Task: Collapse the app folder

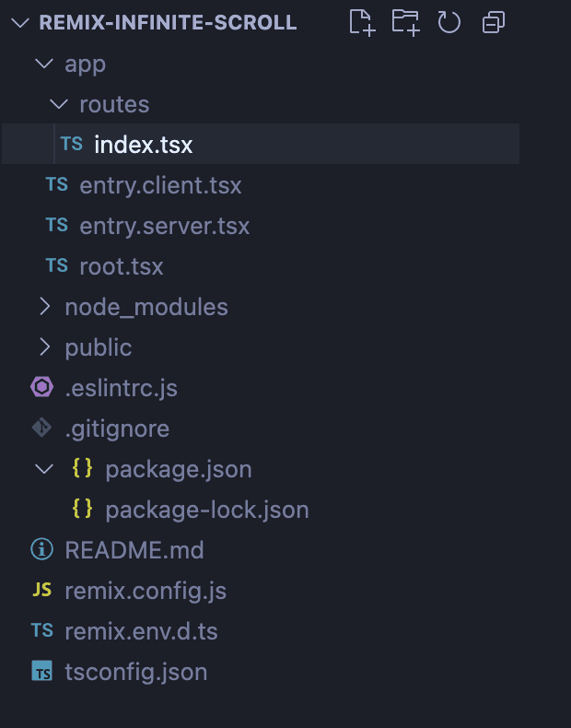Action: pos(42,64)
